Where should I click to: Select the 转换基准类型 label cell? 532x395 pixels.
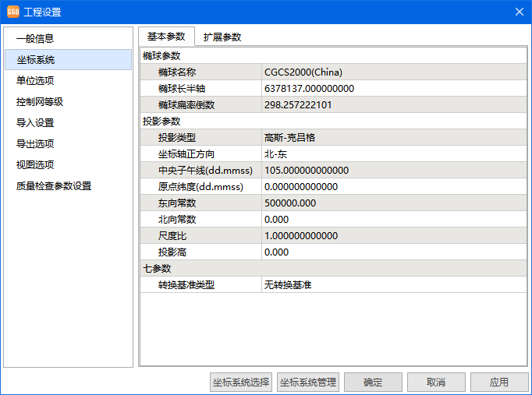pyautogui.click(x=200, y=284)
